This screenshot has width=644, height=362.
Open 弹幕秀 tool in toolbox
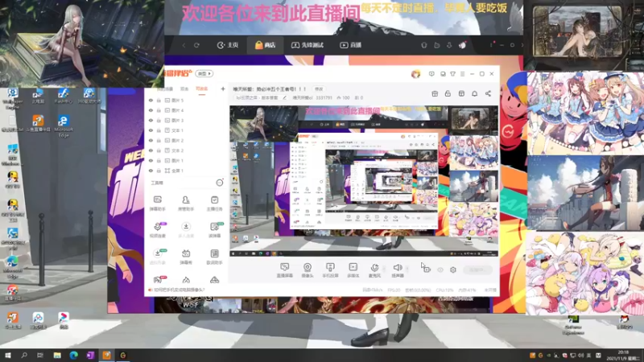(186, 257)
